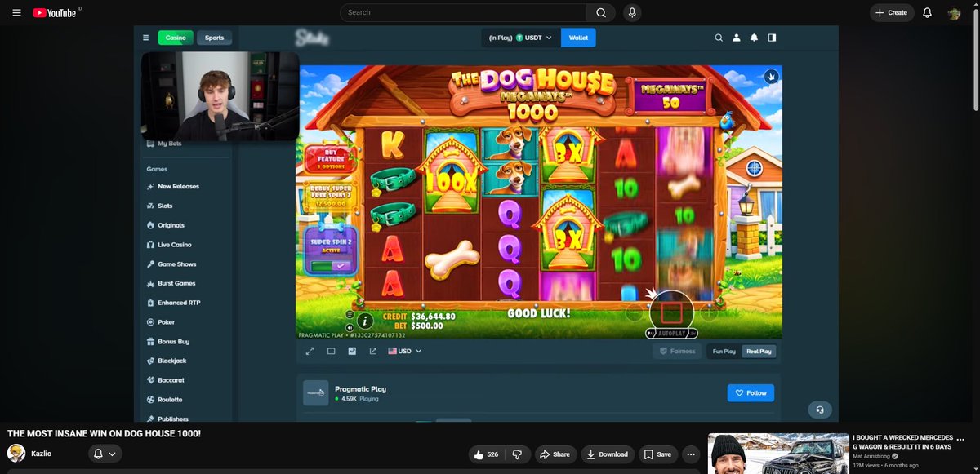This screenshot has width=980, height=474.
Task: Expand the channel notification bell dropdown
Action: 105,454
